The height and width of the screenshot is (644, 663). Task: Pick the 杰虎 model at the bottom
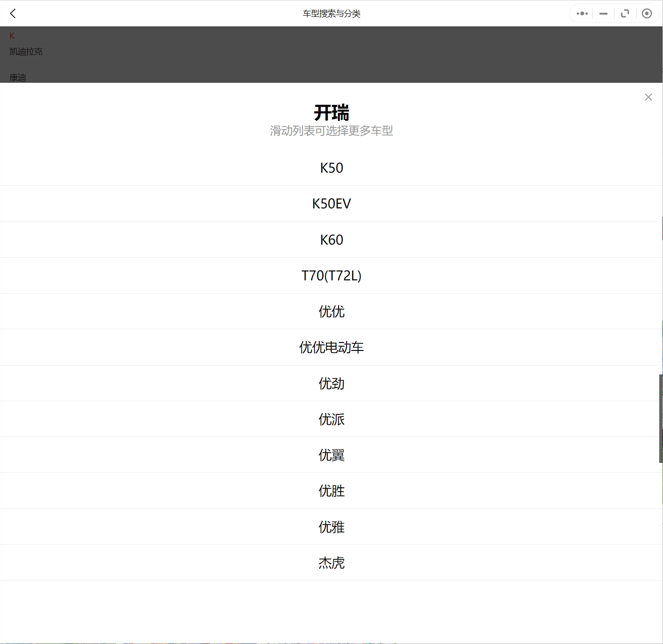click(331, 563)
